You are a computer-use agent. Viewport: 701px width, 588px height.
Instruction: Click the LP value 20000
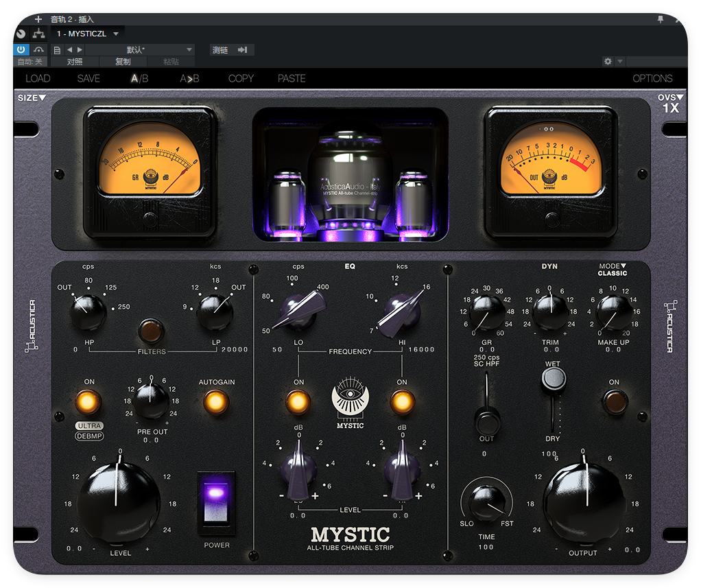[235, 349]
